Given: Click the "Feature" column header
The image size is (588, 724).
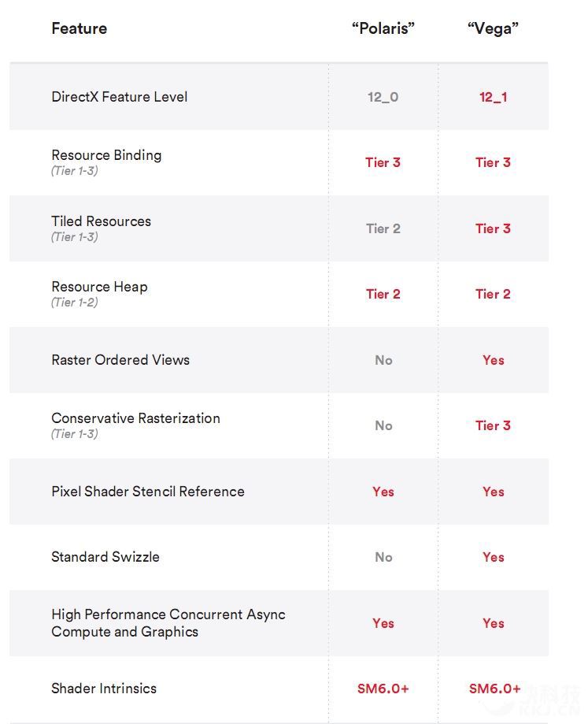Looking at the screenshot, I should 79,29.
